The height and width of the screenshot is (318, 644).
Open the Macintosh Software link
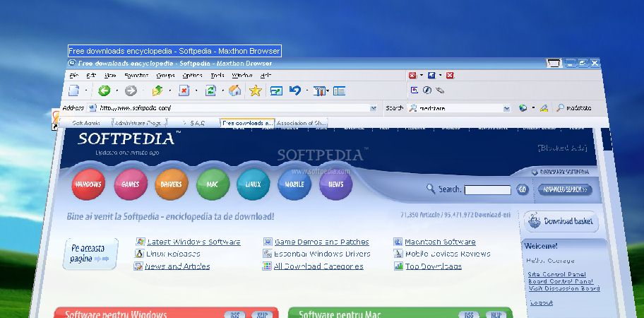click(x=440, y=242)
